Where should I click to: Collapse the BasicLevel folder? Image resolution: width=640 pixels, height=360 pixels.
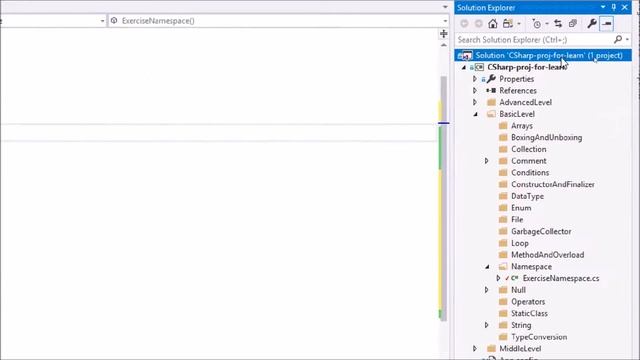(476, 114)
